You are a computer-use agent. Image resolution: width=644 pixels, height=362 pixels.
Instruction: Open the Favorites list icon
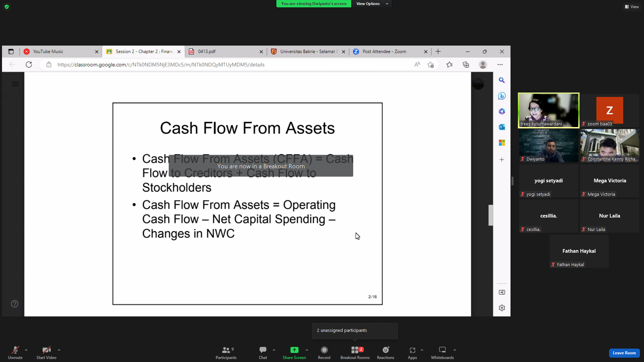coord(449,65)
